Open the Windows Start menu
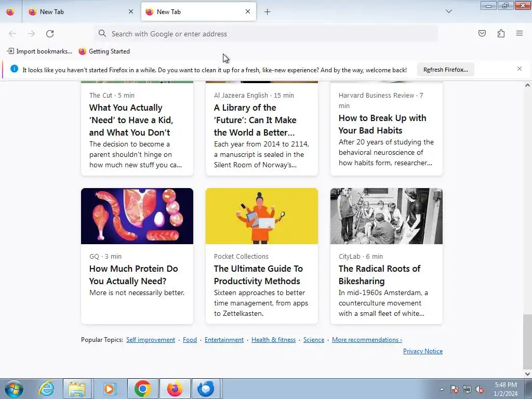Image resolution: width=532 pixels, height=399 pixels. [14, 389]
